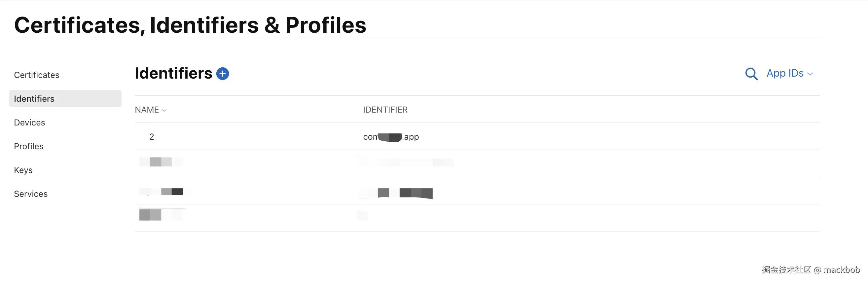Click the Identifiers section heading
Image resolution: width=868 pixels, height=282 pixels.
click(x=173, y=73)
